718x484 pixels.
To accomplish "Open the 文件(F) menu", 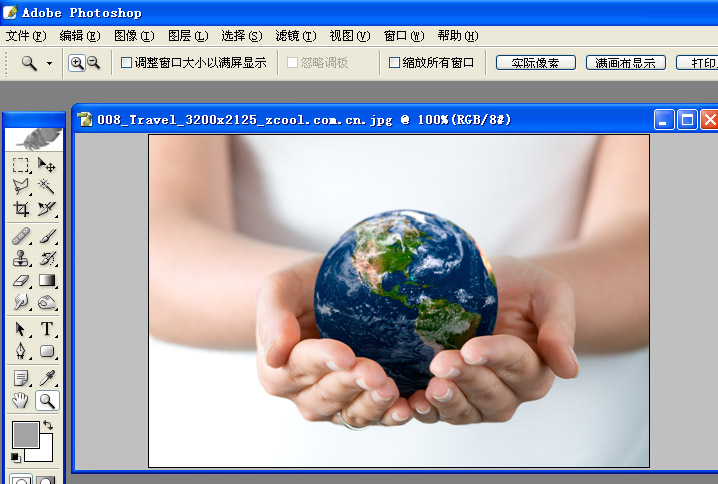I will pos(26,36).
